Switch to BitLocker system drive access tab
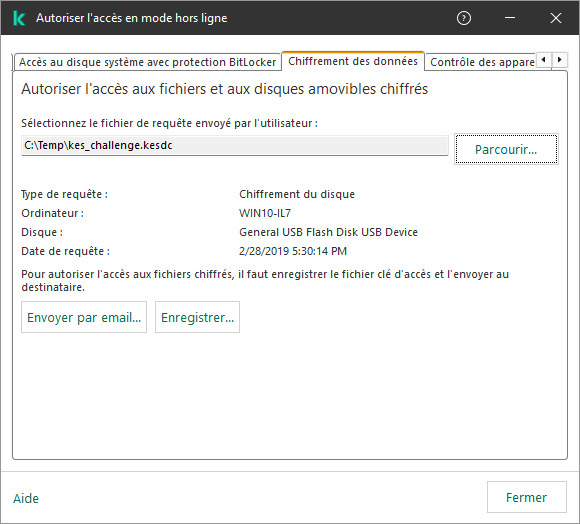Image resolution: width=580 pixels, height=524 pixels. (x=147, y=62)
